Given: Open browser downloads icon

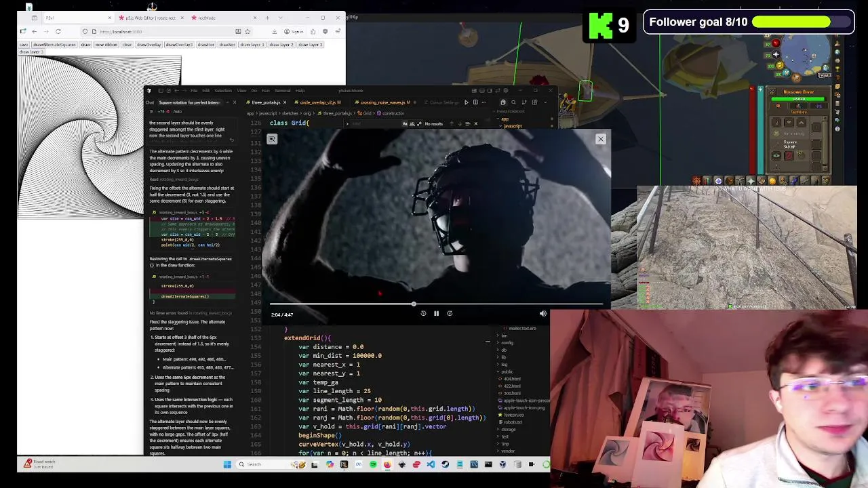Looking at the screenshot, I should (x=275, y=31).
